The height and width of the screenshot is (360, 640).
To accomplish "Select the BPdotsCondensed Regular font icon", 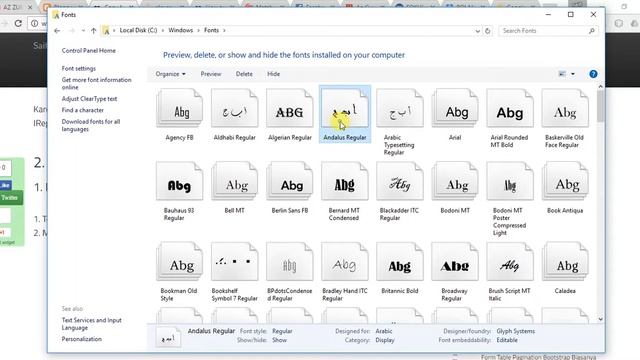I will point(289,261).
